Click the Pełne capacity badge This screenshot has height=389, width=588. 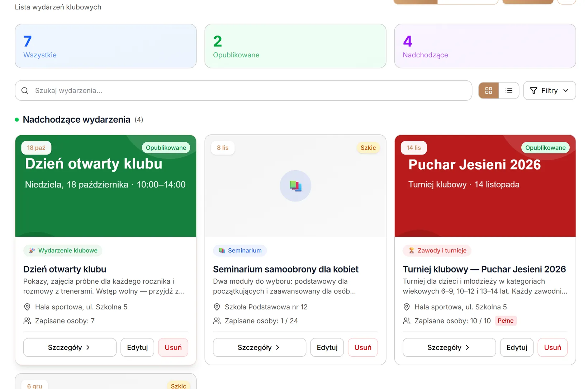click(506, 321)
